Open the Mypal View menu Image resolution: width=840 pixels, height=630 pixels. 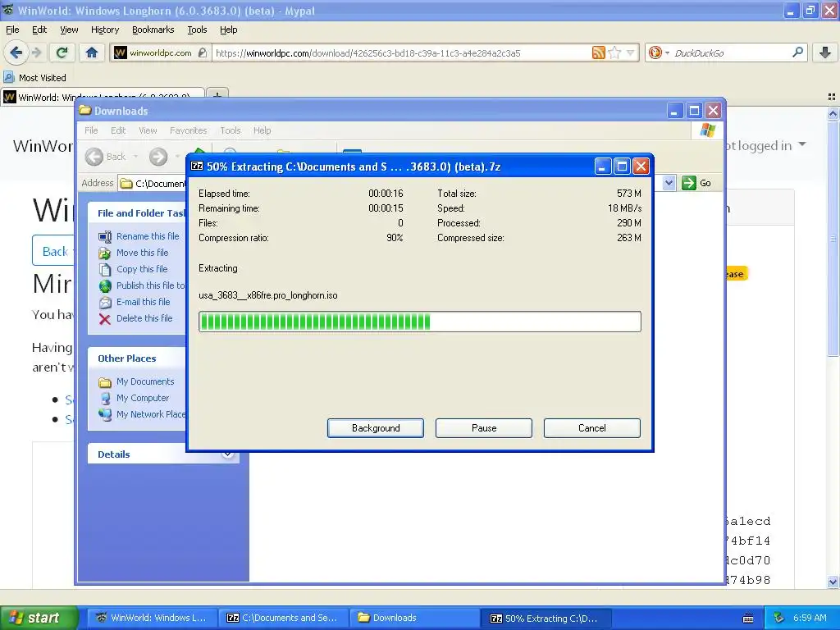pos(69,30)
